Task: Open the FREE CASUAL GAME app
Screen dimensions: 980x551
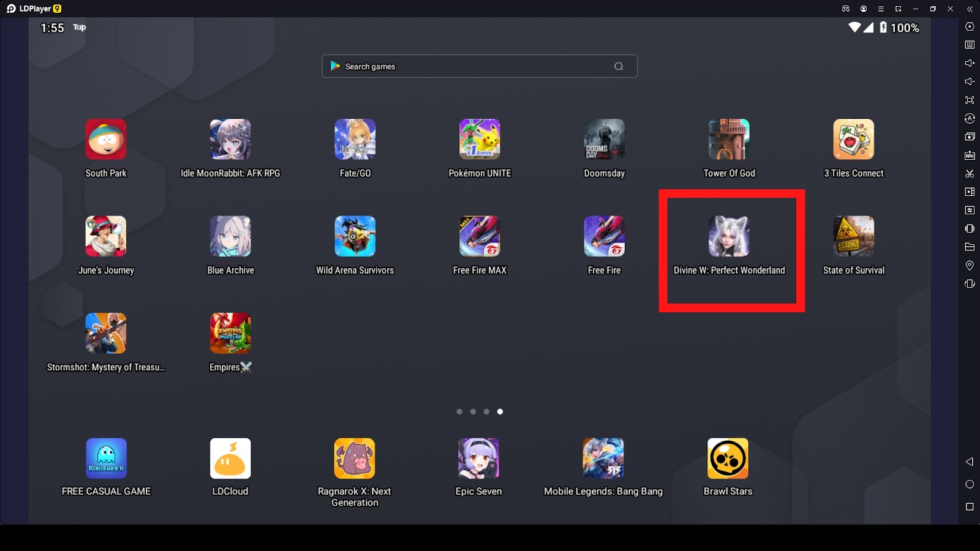Action: tap(106, 459)
